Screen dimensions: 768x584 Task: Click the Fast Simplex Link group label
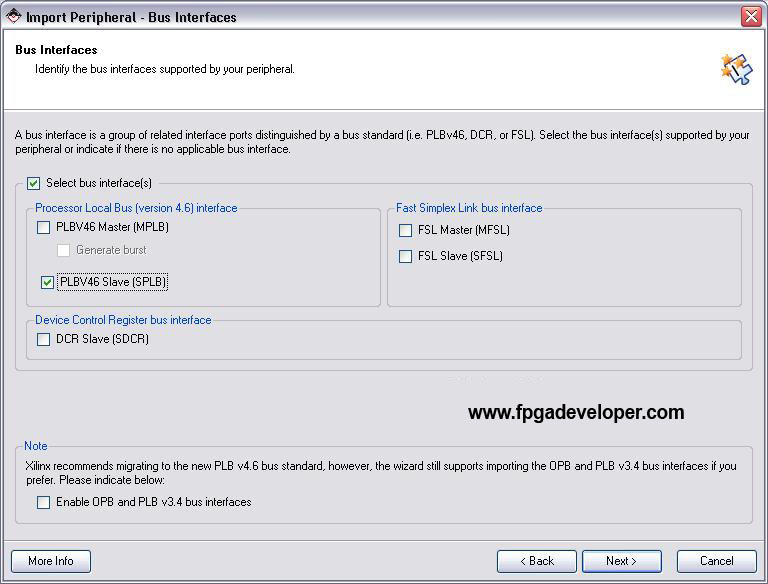pos(469,208)
